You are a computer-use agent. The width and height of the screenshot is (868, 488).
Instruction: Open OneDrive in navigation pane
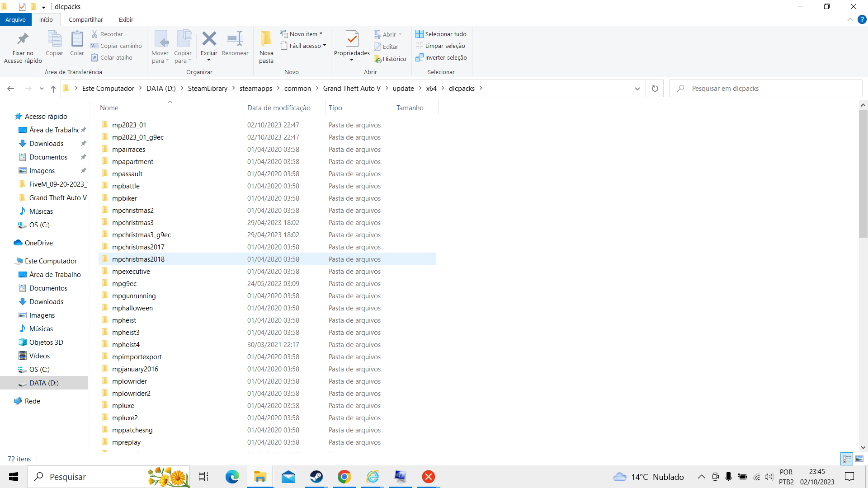[39, 243]
